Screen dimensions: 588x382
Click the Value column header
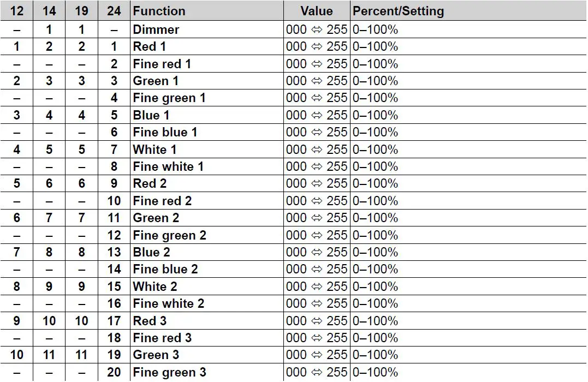(317, 11)
